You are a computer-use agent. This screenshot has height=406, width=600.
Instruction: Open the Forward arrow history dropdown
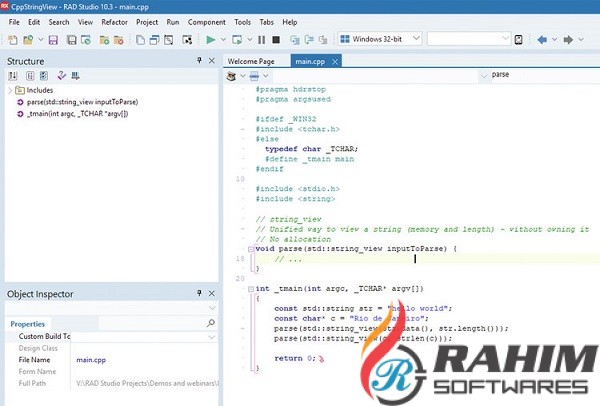pos(581,39)
